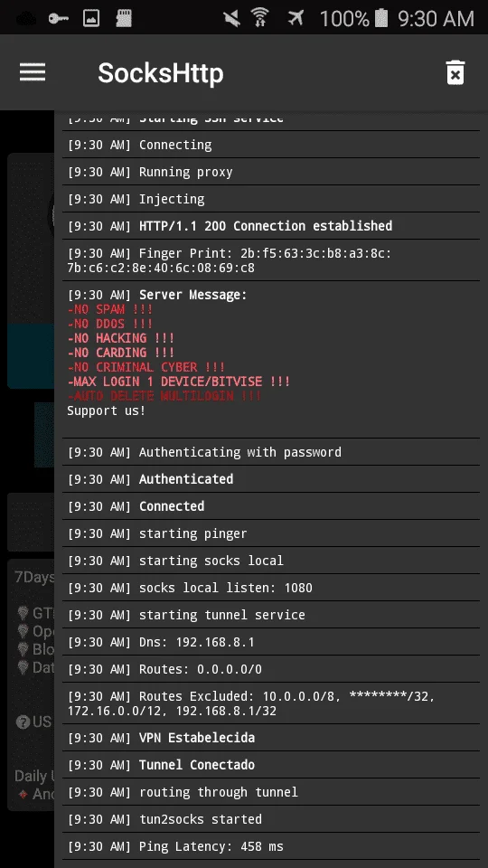Select 'Authenticating with password' log entry
Image resolution: width=488 pixels, height=868 pixels.
pyautogui.click(x=270, y=452)
